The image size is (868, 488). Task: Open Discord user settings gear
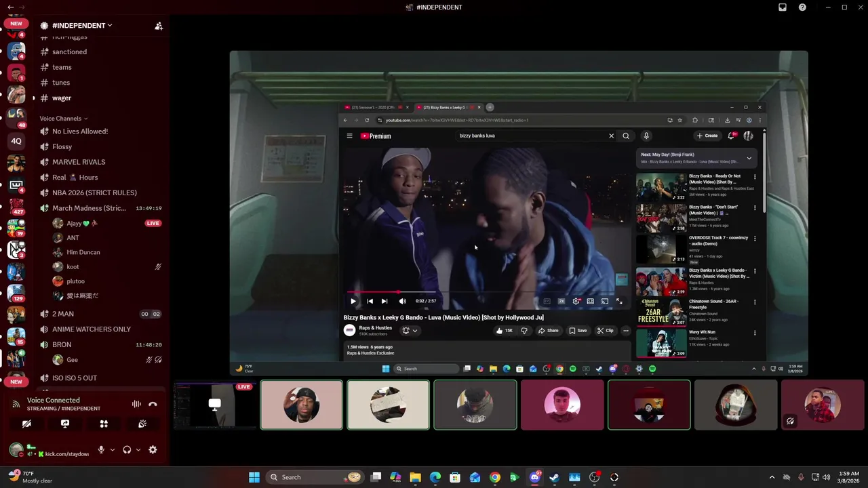coord(153,449)
